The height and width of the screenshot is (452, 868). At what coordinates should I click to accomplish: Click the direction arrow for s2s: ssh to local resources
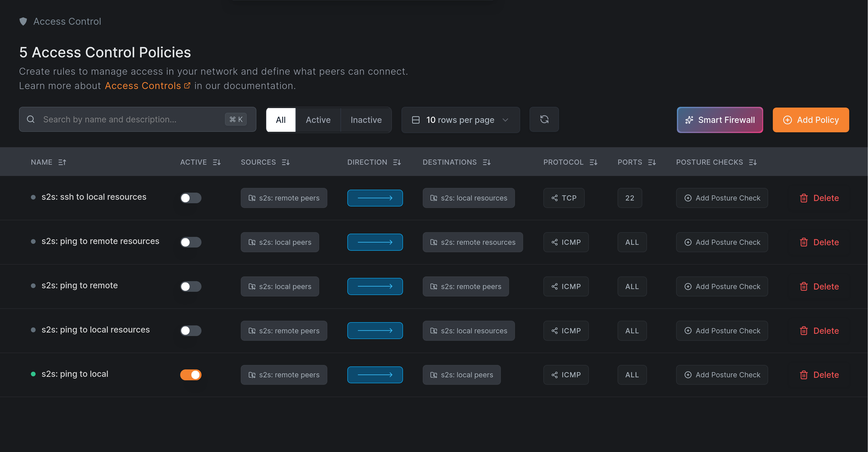(x=375, y=198)
